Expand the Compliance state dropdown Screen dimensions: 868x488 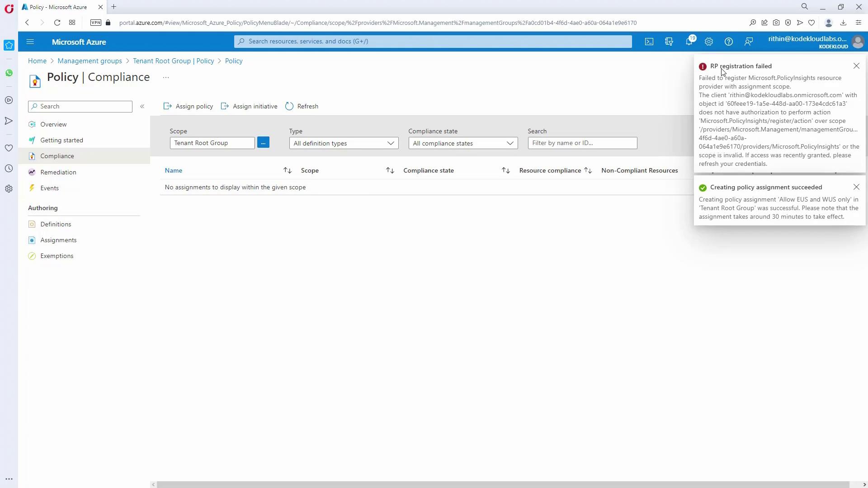pos(463,143)
